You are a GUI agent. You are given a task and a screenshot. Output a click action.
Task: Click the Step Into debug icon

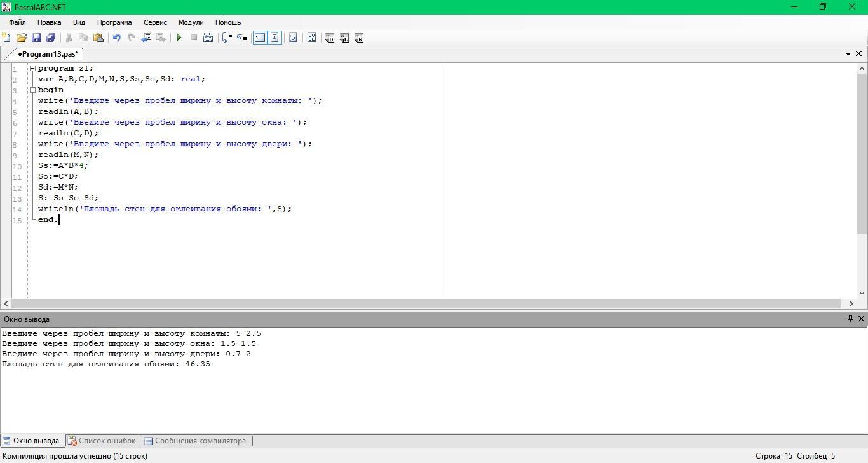241,38
